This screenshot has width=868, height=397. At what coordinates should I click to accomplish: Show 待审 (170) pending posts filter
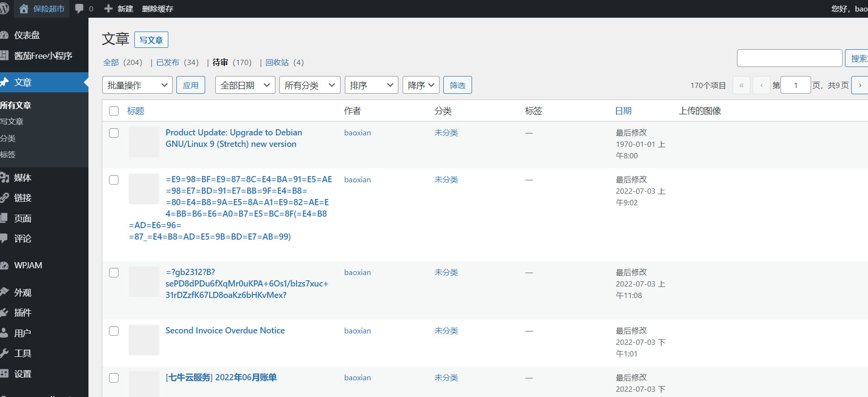(x=232, y=62)
